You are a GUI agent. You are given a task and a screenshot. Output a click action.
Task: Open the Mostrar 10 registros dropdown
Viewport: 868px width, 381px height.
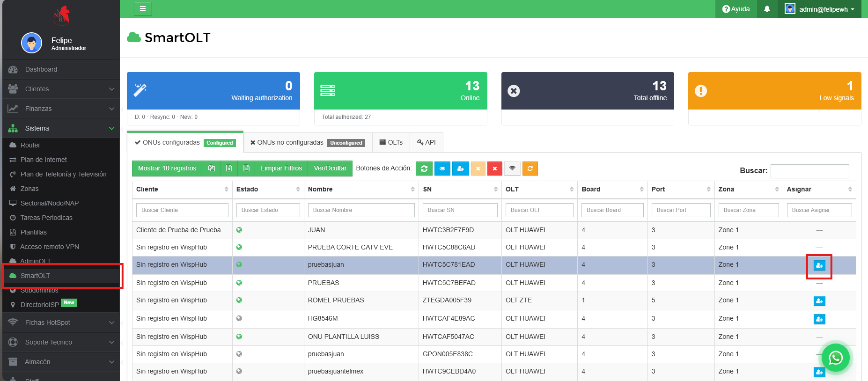tap(167, 169)
